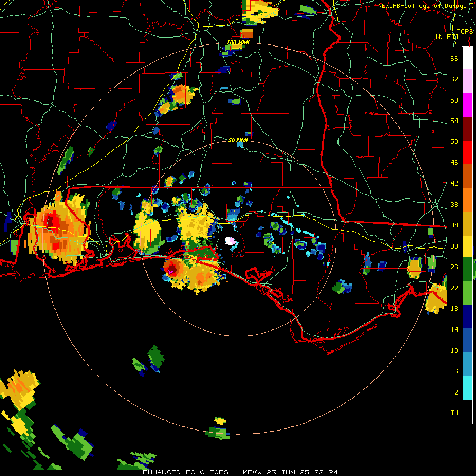
Task: Click the white-pink echo cell near radar center
Action: click(231, 241)
